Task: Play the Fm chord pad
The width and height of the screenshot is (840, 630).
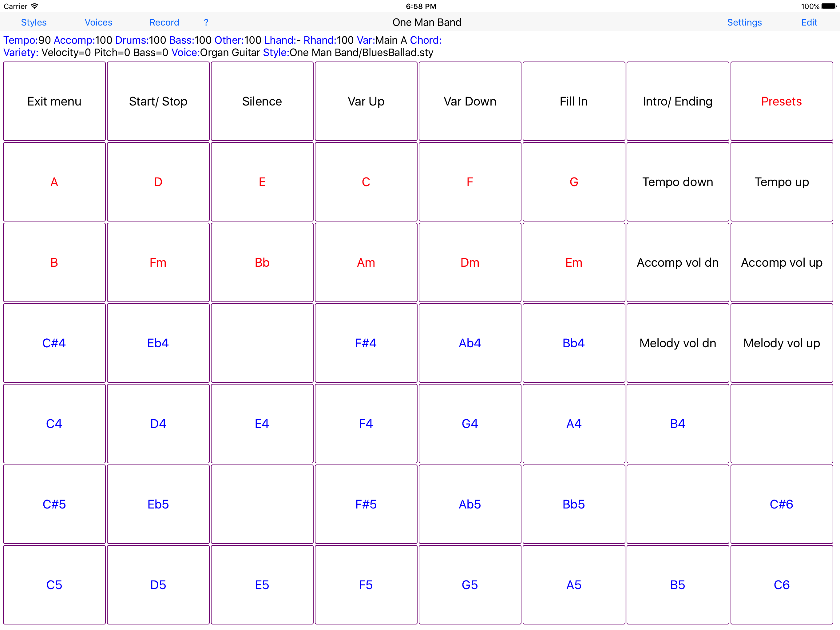Action: (158, 263)
